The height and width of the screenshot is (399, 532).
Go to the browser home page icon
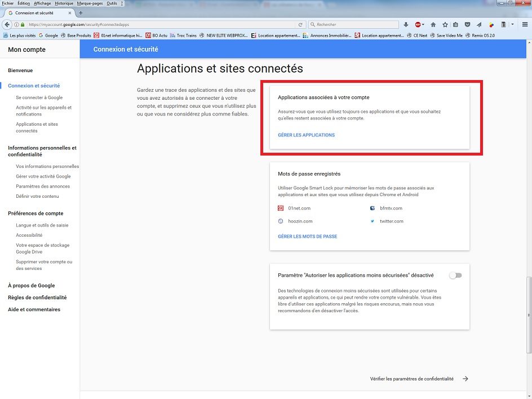coord(433,25)
